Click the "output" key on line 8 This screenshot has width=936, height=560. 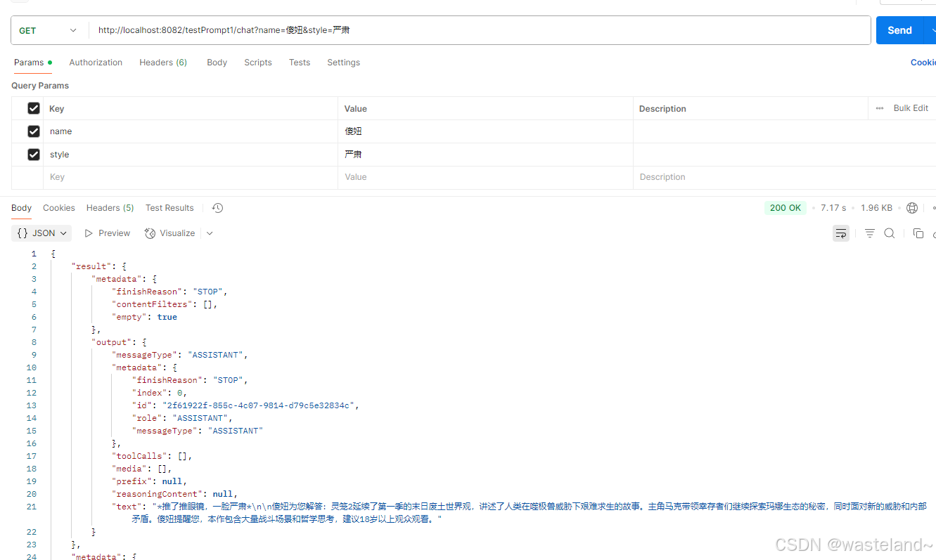point(111,342)
